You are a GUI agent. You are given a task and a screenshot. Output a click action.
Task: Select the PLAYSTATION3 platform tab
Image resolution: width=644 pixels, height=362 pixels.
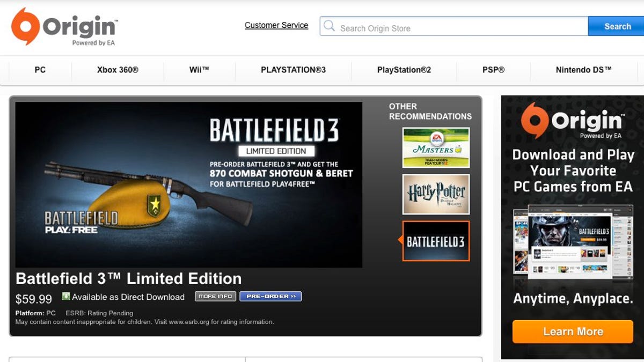[292, 69]
